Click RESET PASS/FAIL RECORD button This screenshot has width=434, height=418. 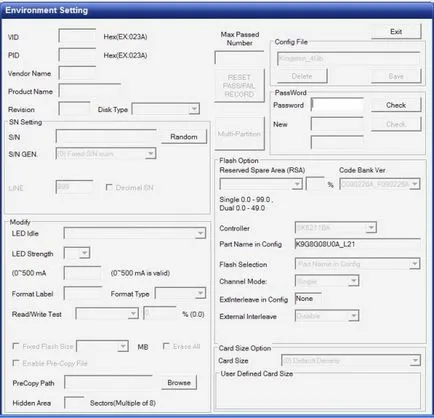click(x=239, y=86)
